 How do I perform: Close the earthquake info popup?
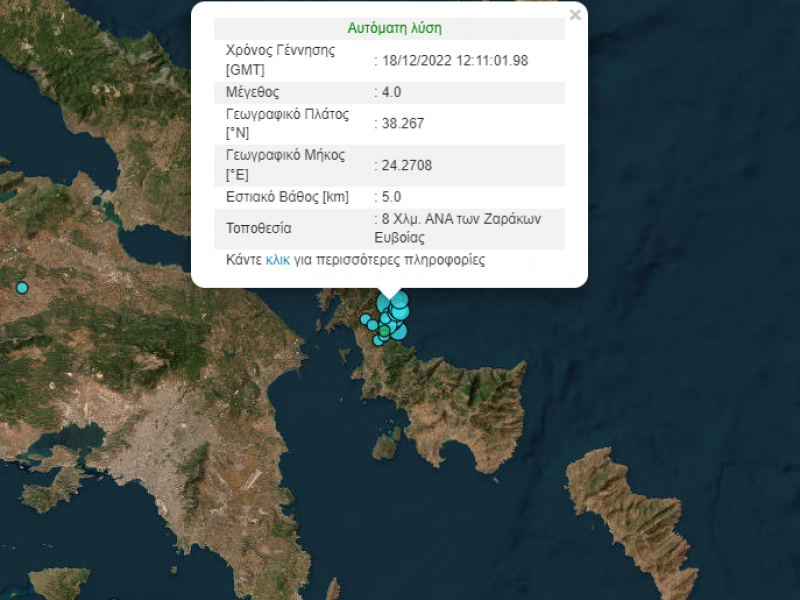click(575, 15)
